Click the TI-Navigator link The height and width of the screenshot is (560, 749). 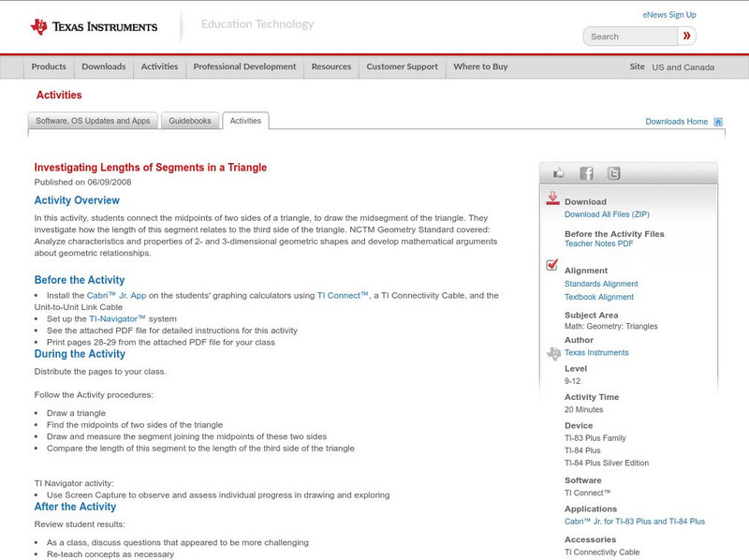click(117, 318)
